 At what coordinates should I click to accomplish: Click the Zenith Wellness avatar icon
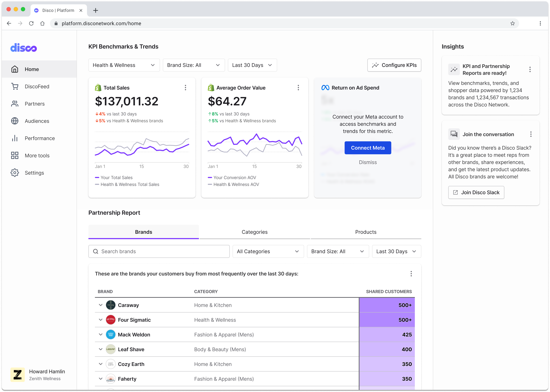[17, 375]
